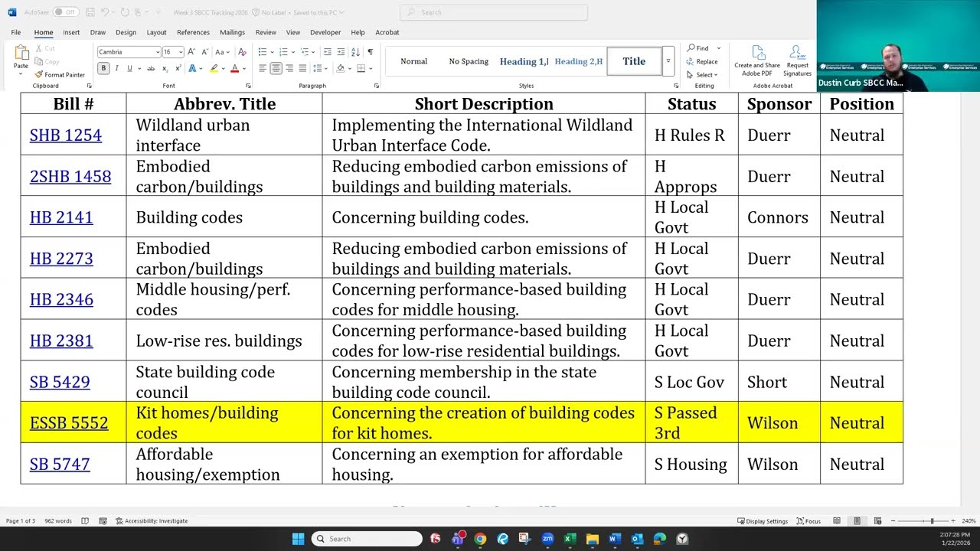980x551 pixels.
Task: Open Accessibility: Investigate in status bar
Action: pos(152,521)
